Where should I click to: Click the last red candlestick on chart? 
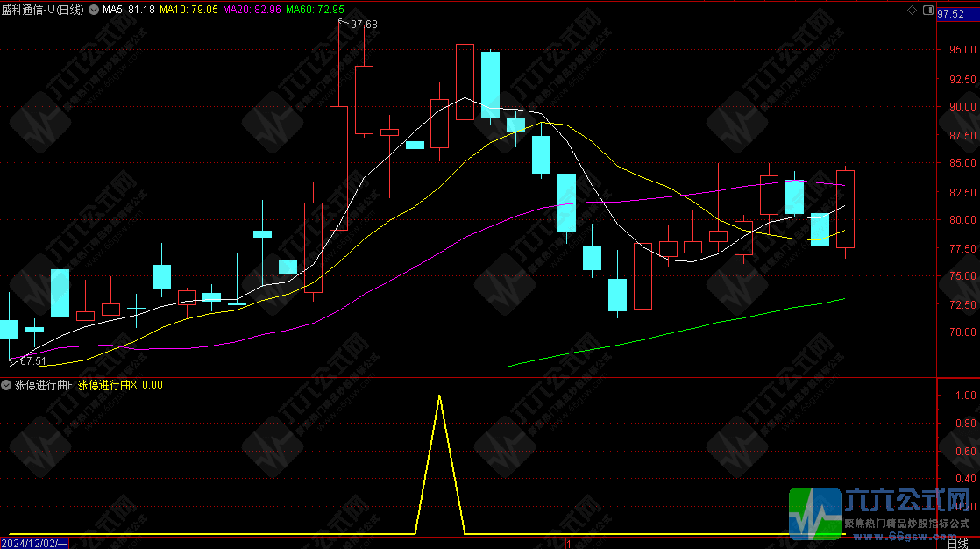(845, 209)
